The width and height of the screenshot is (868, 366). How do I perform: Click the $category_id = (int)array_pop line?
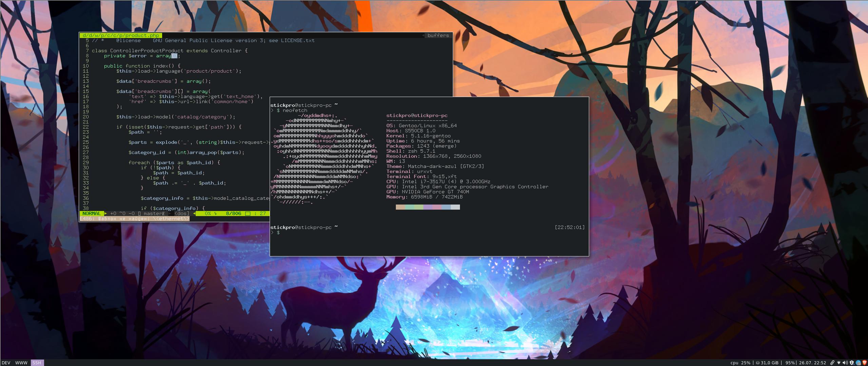pyautogui.click(x=187, y=152)
